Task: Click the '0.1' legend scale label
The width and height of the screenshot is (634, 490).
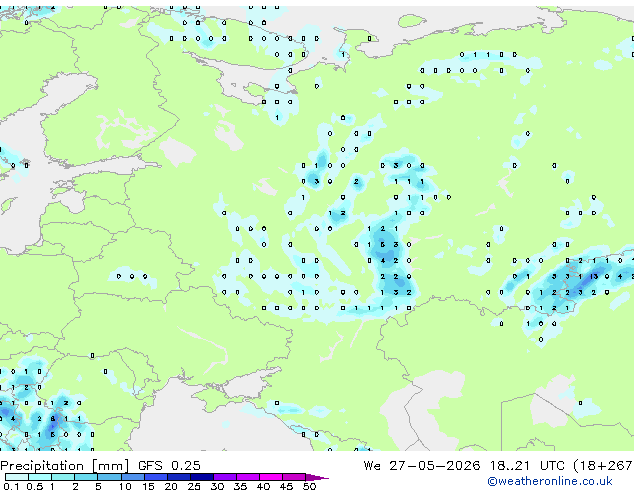Action: 11,486
